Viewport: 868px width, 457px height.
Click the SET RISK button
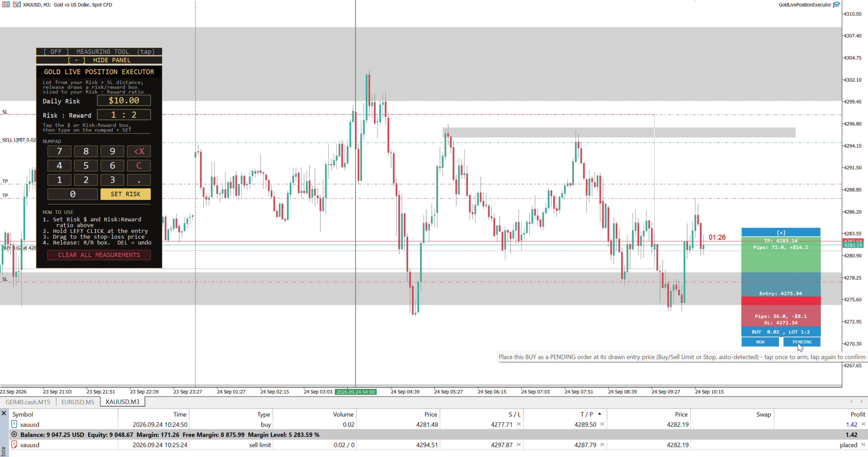pyautogui.click(x=125, y=194)
